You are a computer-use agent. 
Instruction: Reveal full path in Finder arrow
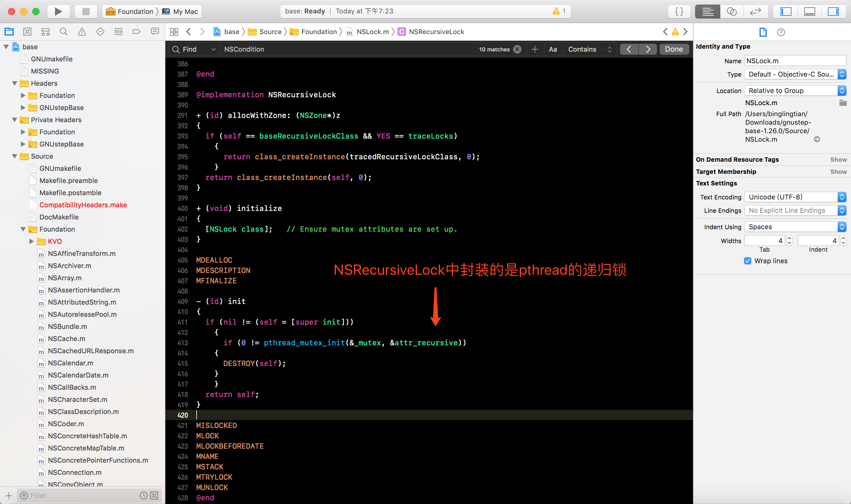[x=817, y=139]
